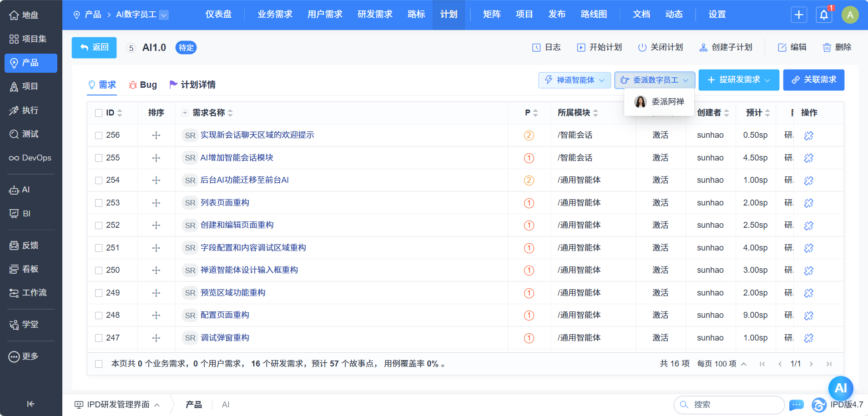Unlink requirement 256 using row action icon

point(808,135)
